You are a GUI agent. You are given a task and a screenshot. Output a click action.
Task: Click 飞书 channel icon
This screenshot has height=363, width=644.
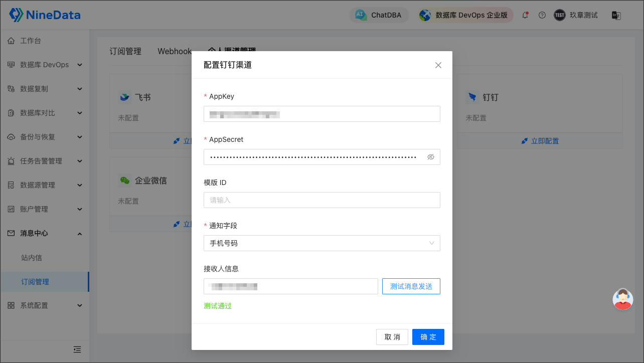(125, 97)
